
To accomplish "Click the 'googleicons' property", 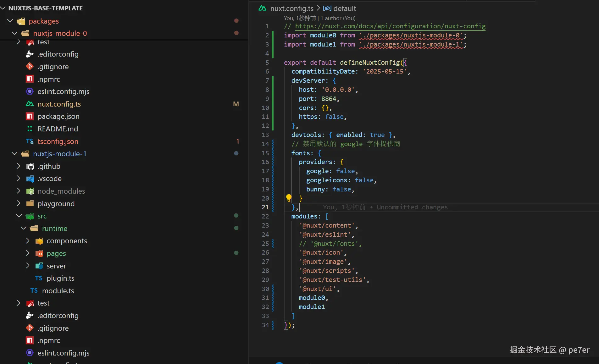I will [x=327, y=180].
